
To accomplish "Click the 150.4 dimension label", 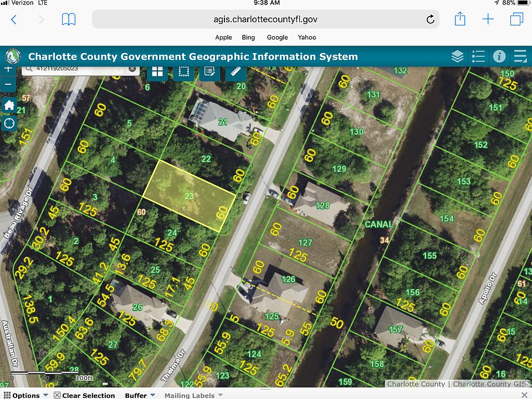I will (64, 328).
